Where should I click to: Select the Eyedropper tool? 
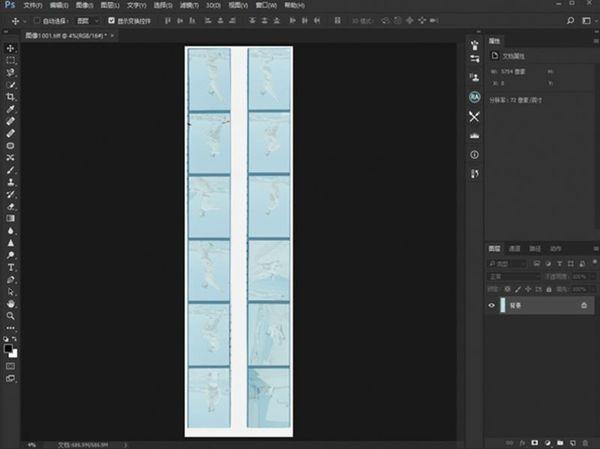pyautogui.click(x=10, y=109)
